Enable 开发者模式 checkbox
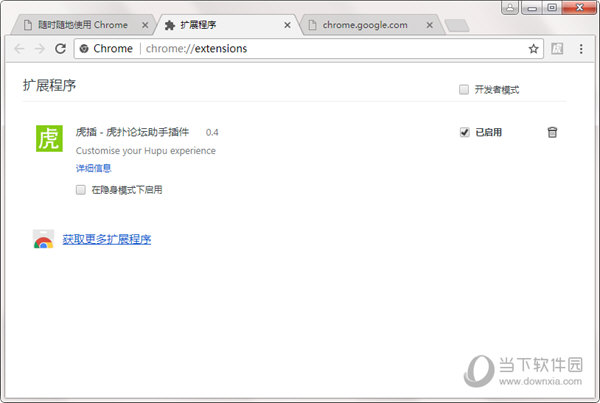Screen dimensions: 600x403 point(464,90)
